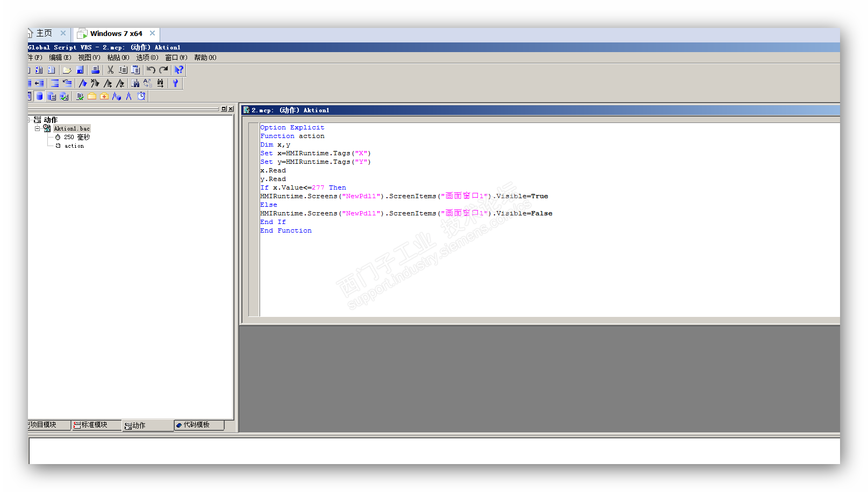Click the 'Dim x,y' code line
Viewport: 868px width, 492px height.
pos(275,145)
